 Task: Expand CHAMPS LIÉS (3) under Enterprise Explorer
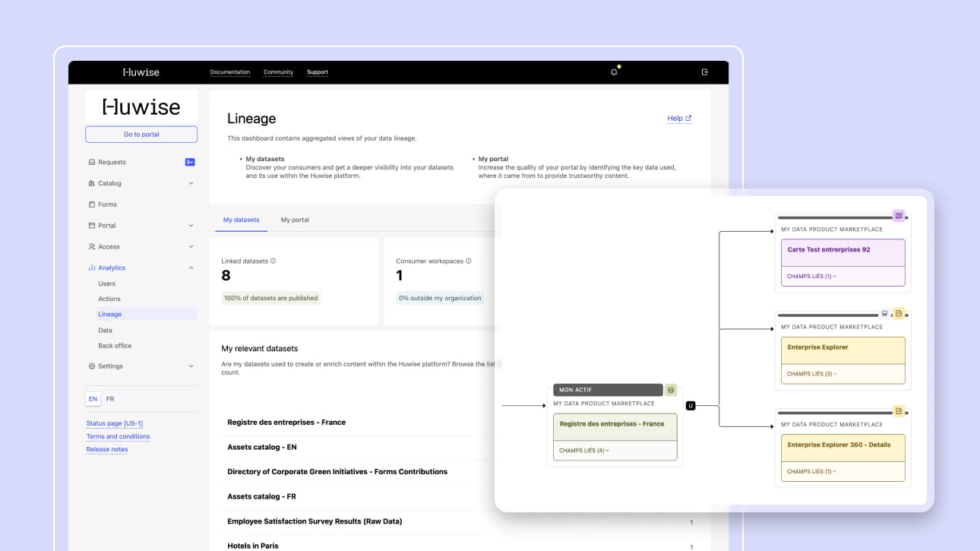811,374
